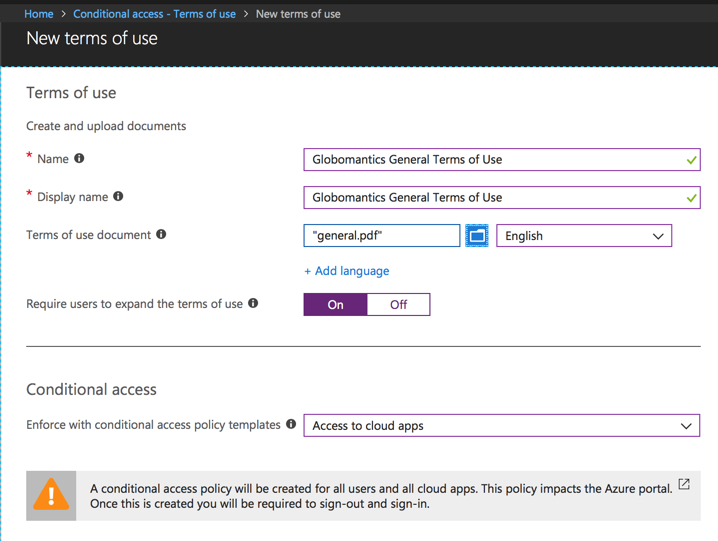718x541 pixels.
Task: Click into the Name input field
Action: (x=502, y=159)
